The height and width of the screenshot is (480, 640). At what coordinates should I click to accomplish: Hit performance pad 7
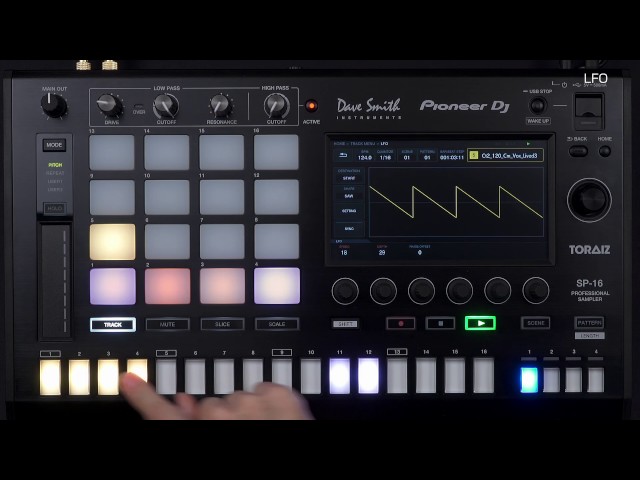point(222,242)
